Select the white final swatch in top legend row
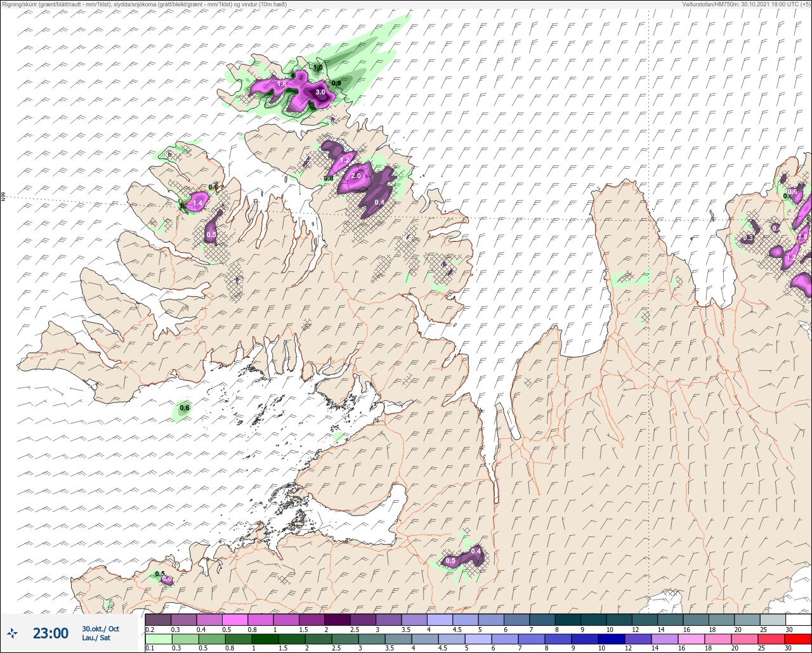The width and height of the screenshot is (812, 653). [798, 619]
